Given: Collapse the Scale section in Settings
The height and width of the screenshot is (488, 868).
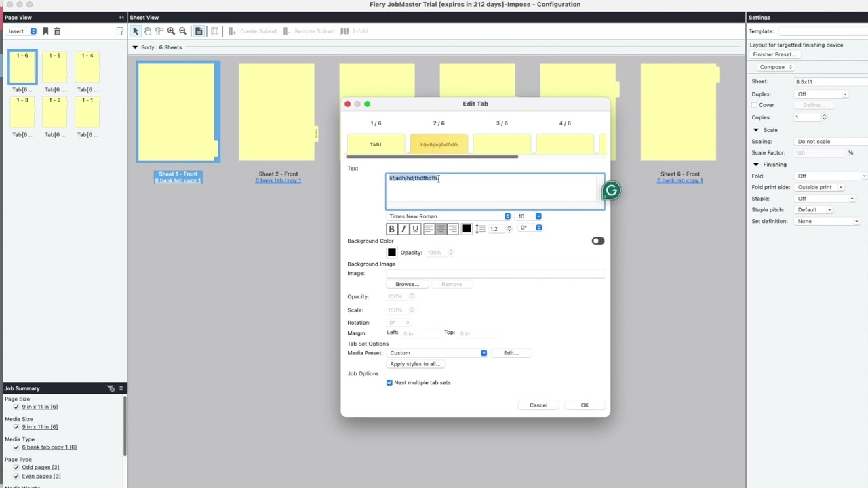Looking at the screenshot, I should (x=756, y=130).
